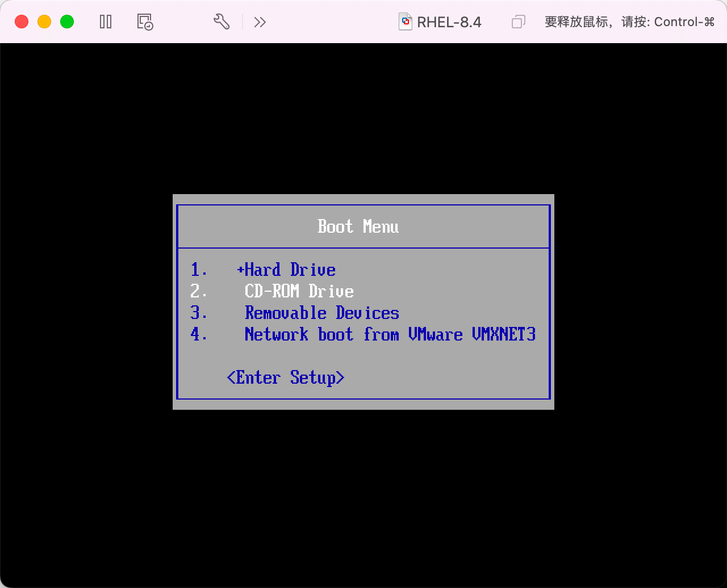Maximize the window using green button
Image resolution: width=727 pixels, height=588 pixels.
coord(67,22)
